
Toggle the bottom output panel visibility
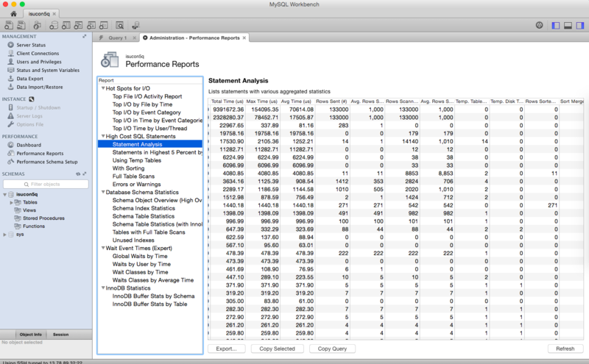tap(568, 26)
